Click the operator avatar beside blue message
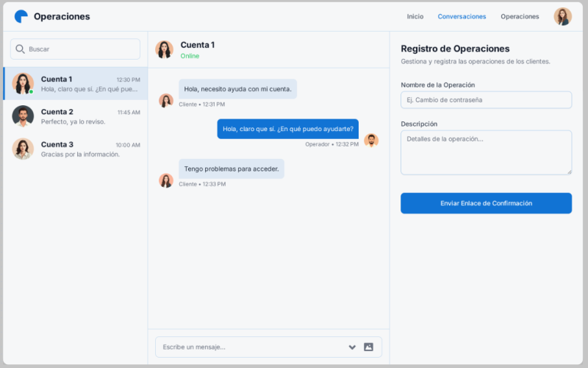This screenshot has height=368, width=588. (x=371, y=140)
